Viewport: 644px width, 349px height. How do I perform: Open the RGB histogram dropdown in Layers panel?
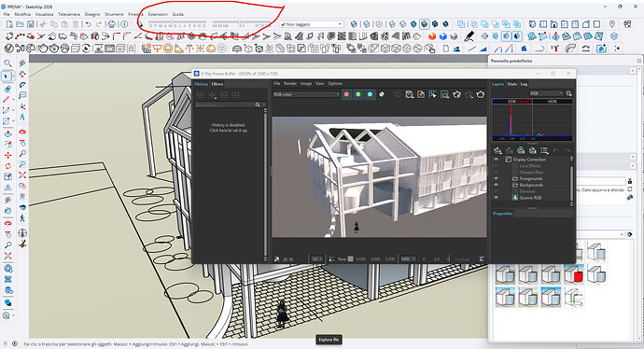(546, 93)
